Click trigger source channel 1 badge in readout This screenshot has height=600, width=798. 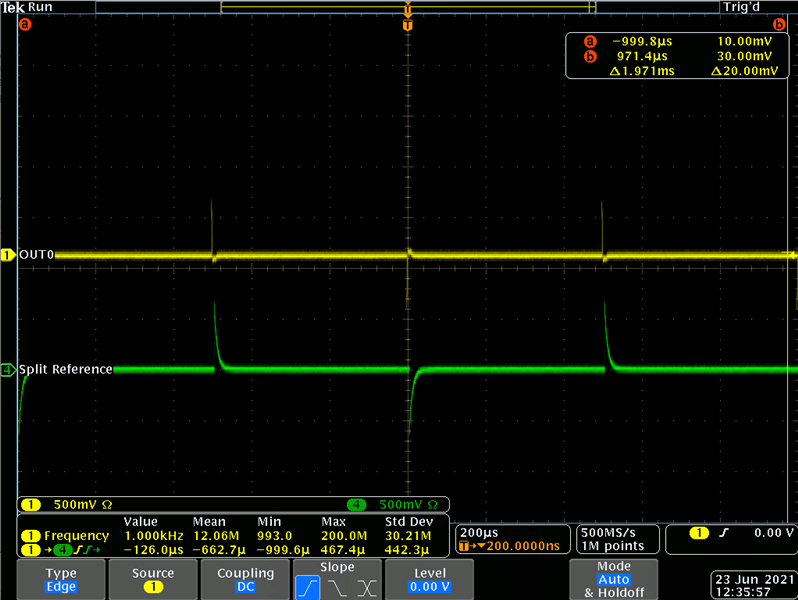(699, 533)
